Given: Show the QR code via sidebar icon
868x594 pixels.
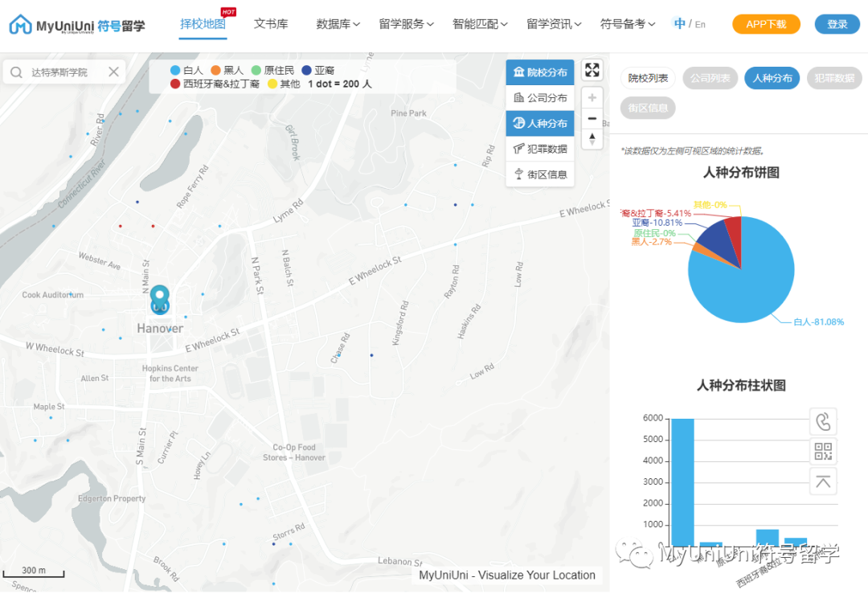Looking at the screenshot, I should coord(822,451).
